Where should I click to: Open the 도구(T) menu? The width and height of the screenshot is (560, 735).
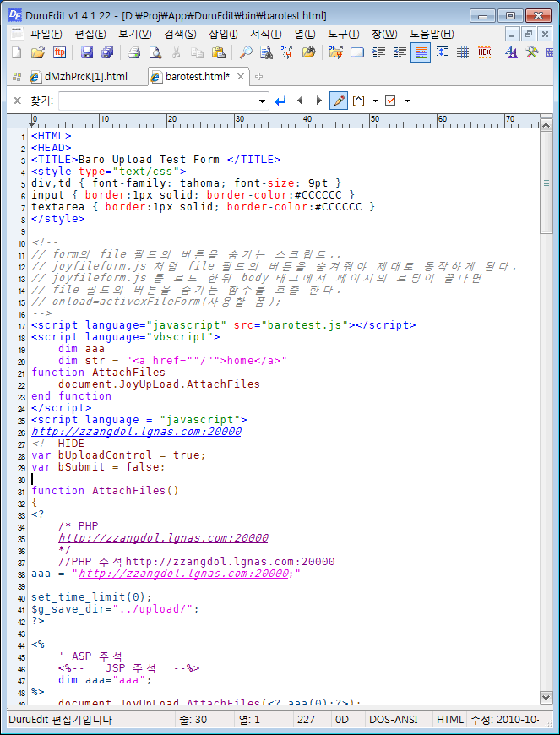click(344, 35)
